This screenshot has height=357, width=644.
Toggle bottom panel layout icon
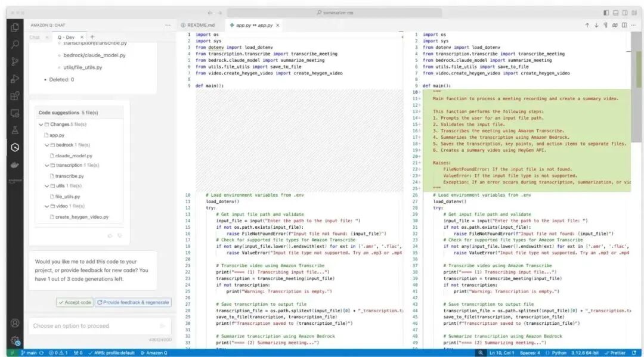(x=615, y=13)
